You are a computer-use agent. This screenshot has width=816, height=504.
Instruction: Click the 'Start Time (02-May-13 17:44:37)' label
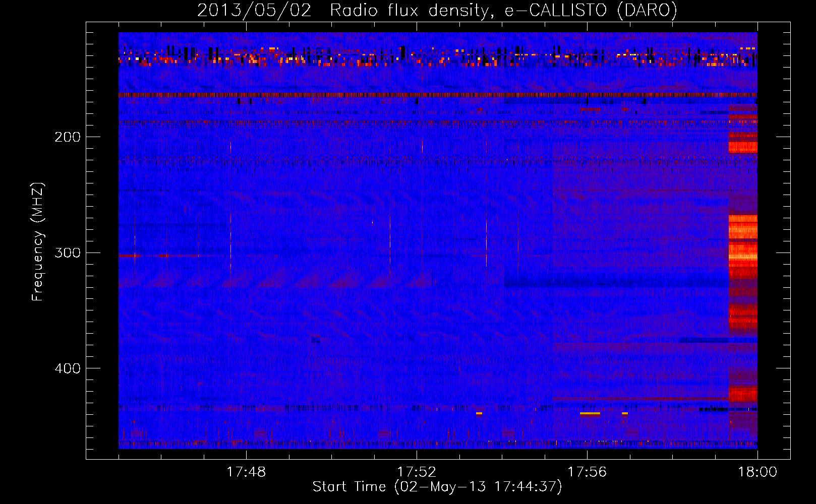(437, 487)
